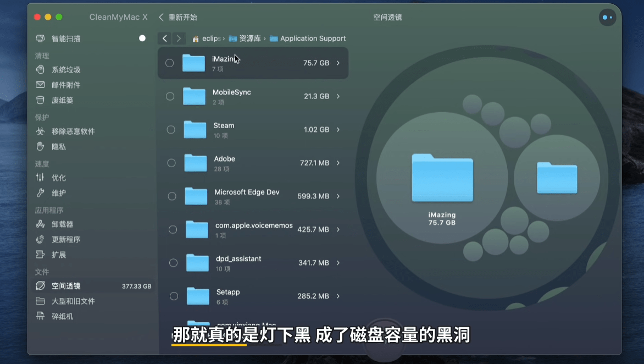Image resolution: width=644 pixels, height=364 pixels.
Task: Click the 599.3 MB size value
Action: 313,196
